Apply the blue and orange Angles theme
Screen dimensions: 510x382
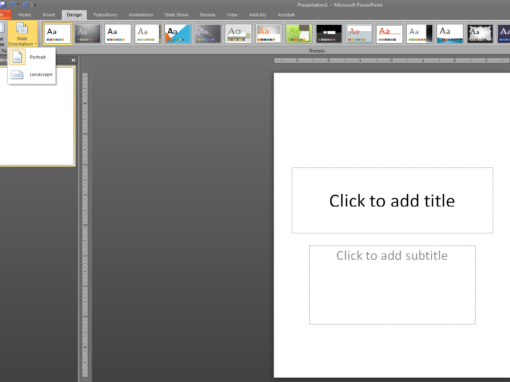pyautogui.click(x=178, y=34)
